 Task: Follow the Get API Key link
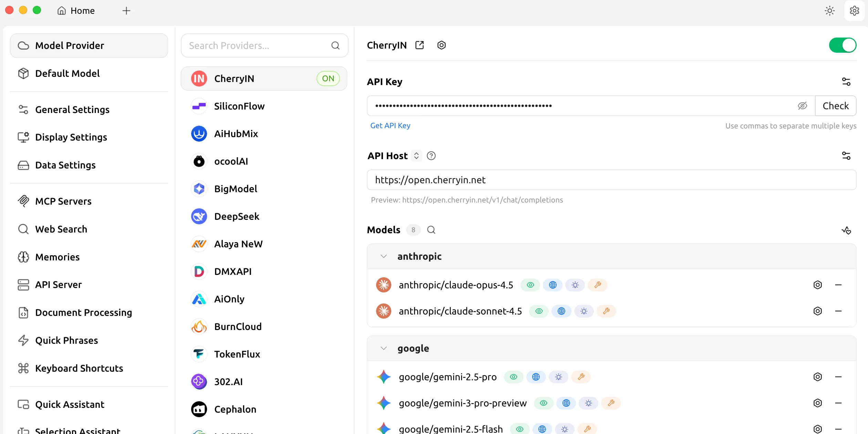tap(390, 126)
